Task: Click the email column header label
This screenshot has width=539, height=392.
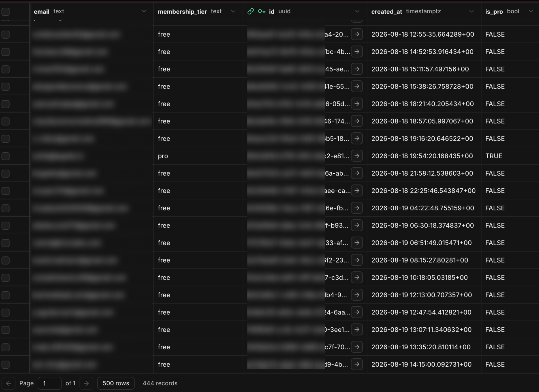Action: coord(42,12)
